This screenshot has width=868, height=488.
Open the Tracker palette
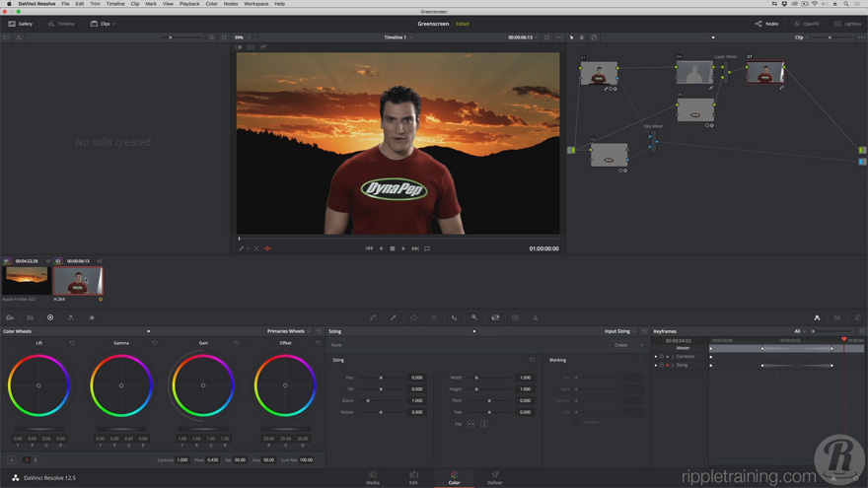434,317
